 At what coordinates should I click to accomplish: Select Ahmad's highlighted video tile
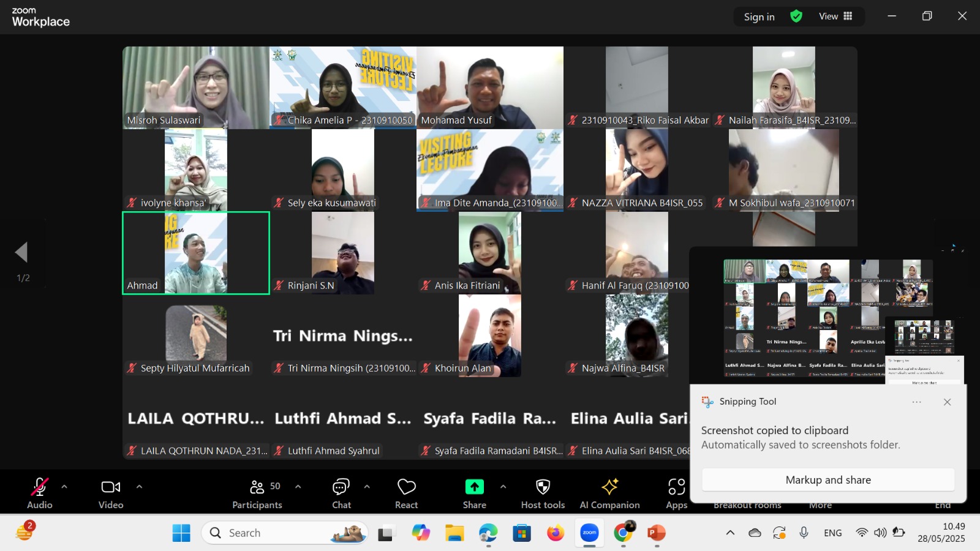point(196,253)
